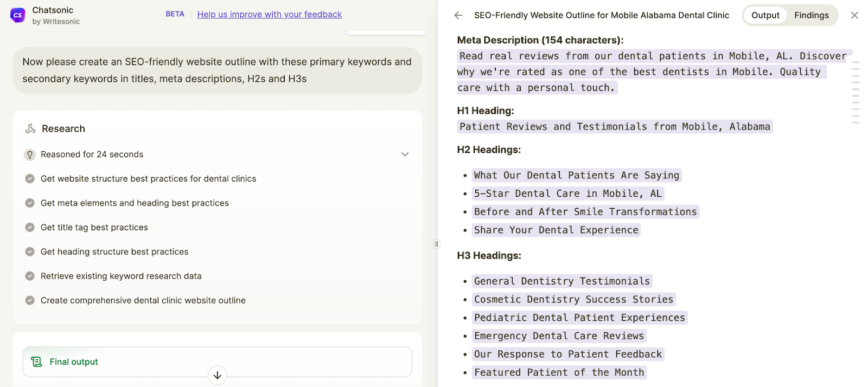Click checkmark next to Get title tag
Screen dimensions: 868x387
point(30,228)
